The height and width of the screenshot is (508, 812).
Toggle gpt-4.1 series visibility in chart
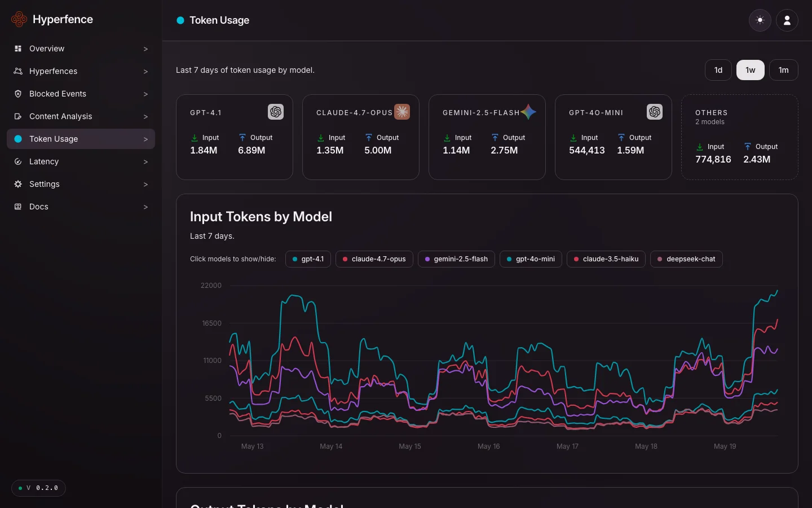[308, 259]
